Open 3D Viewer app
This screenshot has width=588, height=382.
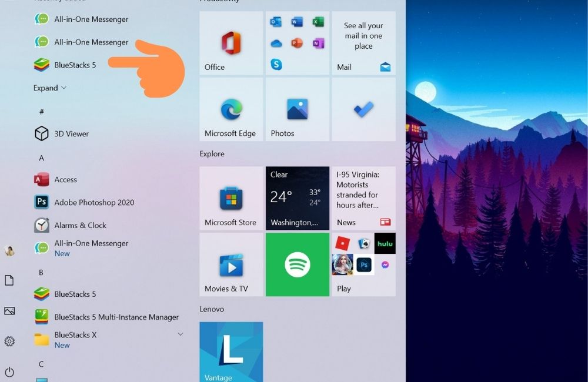(x=62, y=133)
